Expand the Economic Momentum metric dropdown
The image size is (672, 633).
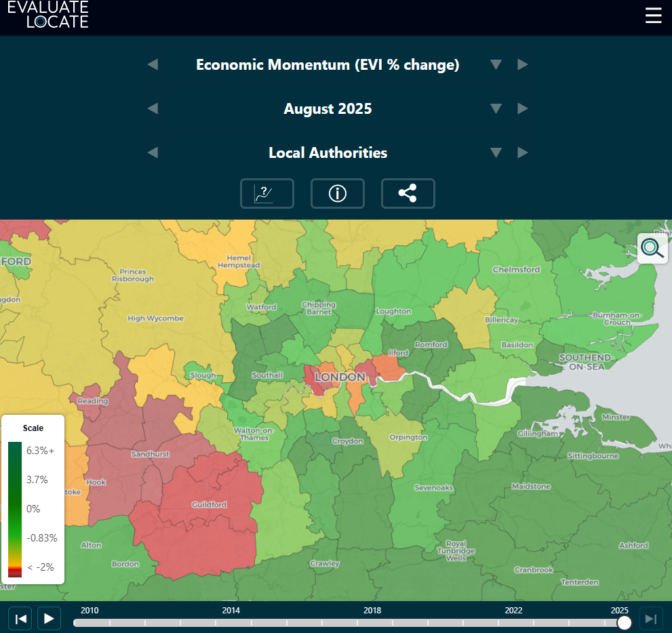(x=496, y=64)
